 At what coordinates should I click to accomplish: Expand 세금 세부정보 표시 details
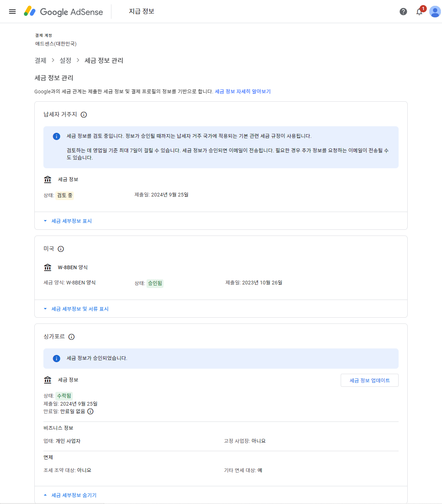(x=71, y=221)
